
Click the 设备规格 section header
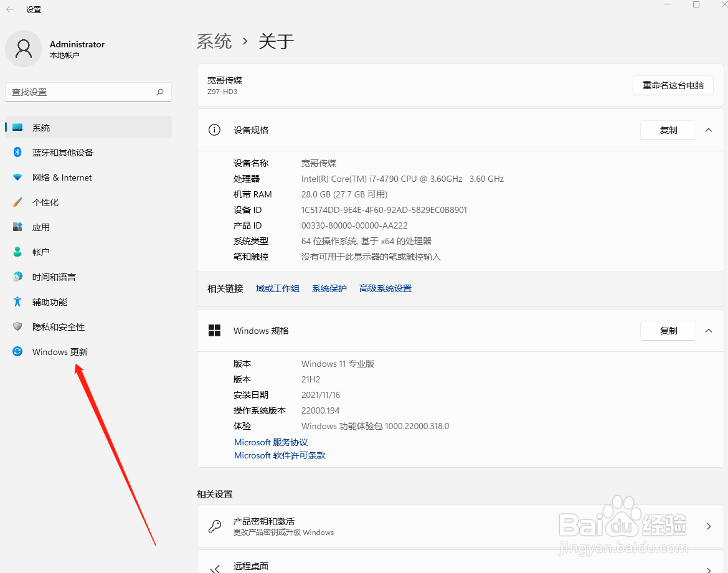tap(460, 130)
